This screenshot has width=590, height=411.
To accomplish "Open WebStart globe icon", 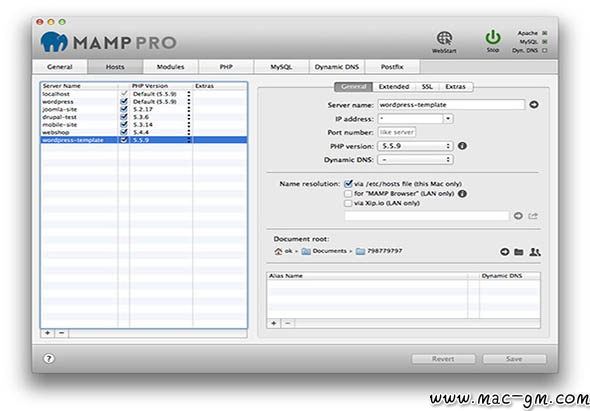I will pyautogui.click(x=444, y=39).
